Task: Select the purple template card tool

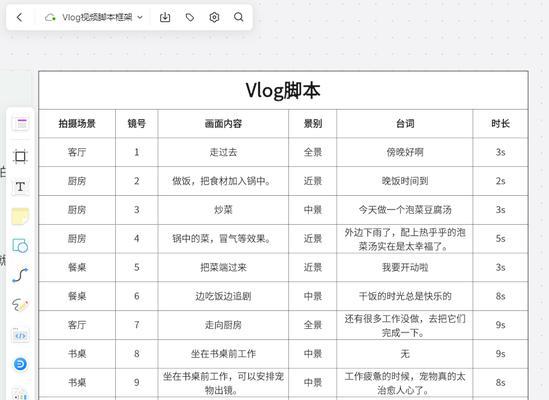Action: click(21, 124)
